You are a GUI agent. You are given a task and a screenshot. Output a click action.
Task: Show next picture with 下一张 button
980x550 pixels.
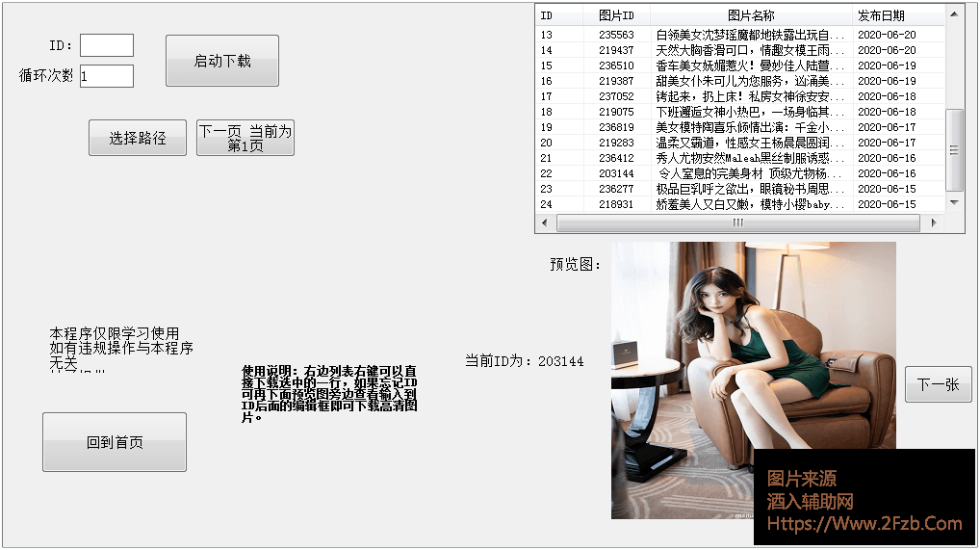pos(939,384)
